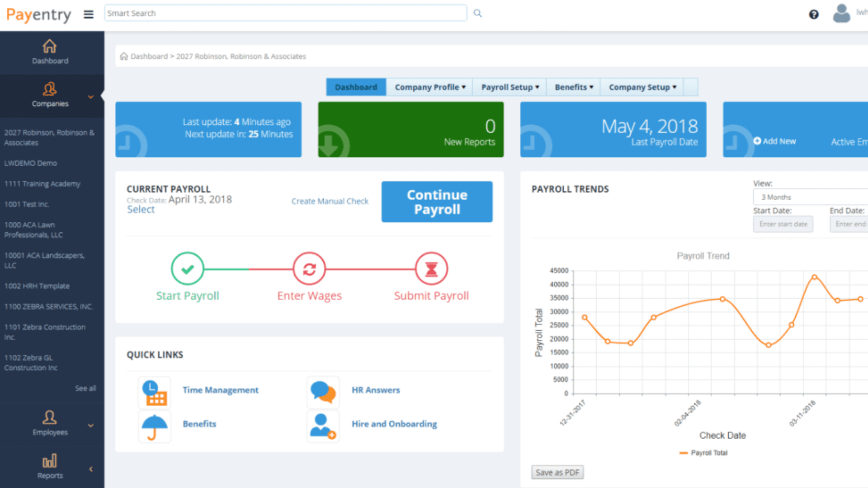
Task: Click the HR Answers chat icon
Action: (x=323, y=392)
